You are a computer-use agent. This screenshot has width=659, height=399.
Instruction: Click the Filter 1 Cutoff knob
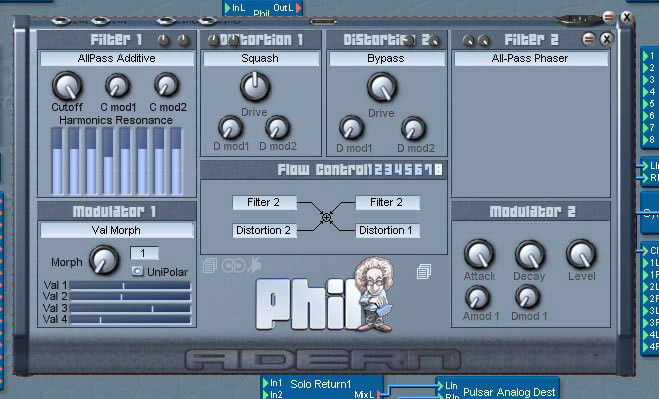[67, 86]
